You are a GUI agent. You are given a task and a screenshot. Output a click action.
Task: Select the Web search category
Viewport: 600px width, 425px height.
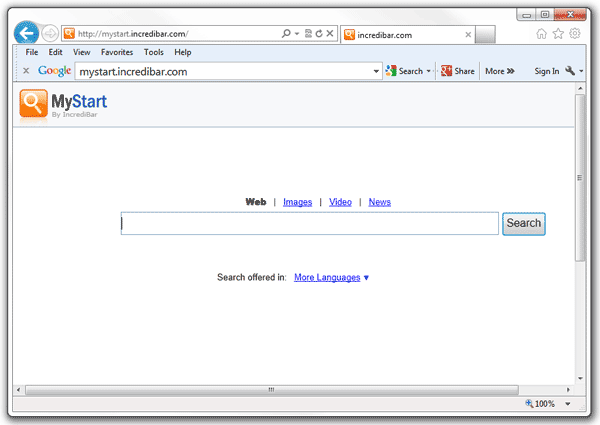coord(256,202)
